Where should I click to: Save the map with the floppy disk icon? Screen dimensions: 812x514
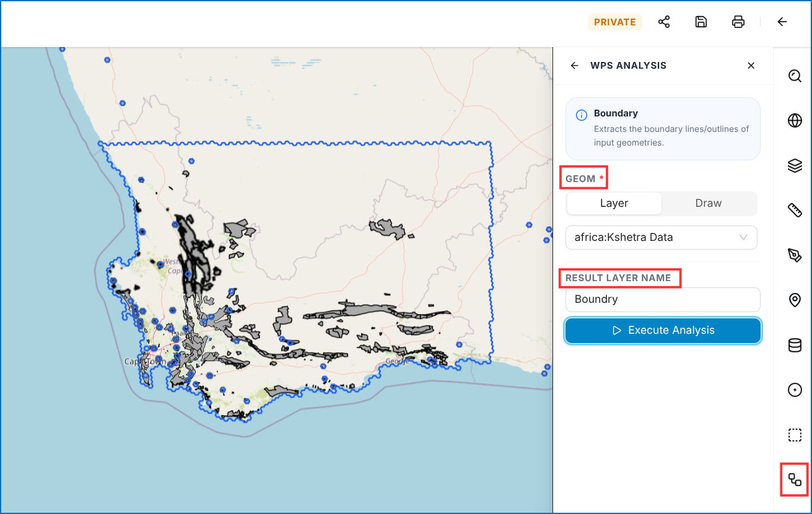pyautogui.click(x=701, y=22)
